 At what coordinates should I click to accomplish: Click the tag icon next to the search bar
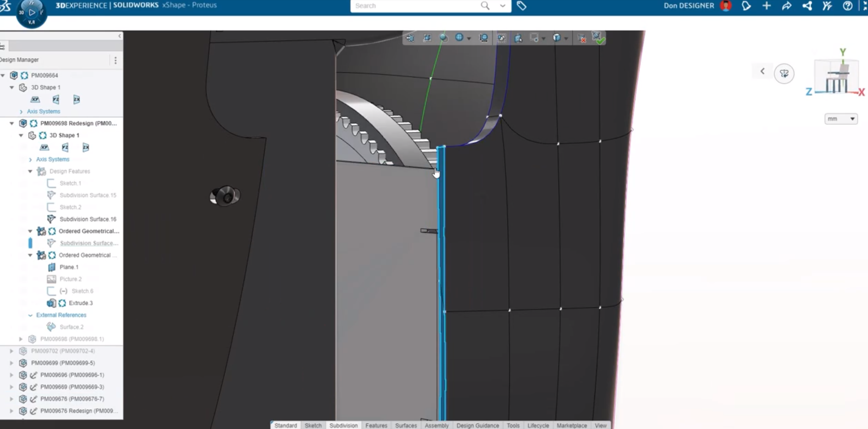521,6
